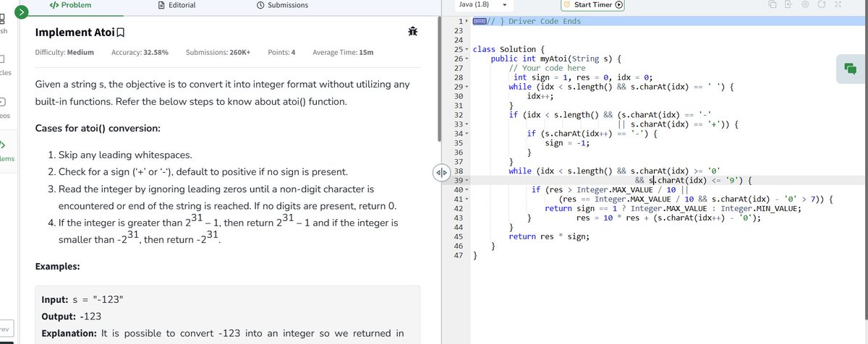The height and width of the screenshot is (344, 868).
Task: Expand the left sidebar with green arrow
Action: pyautogui.click(x=23, y=12)
